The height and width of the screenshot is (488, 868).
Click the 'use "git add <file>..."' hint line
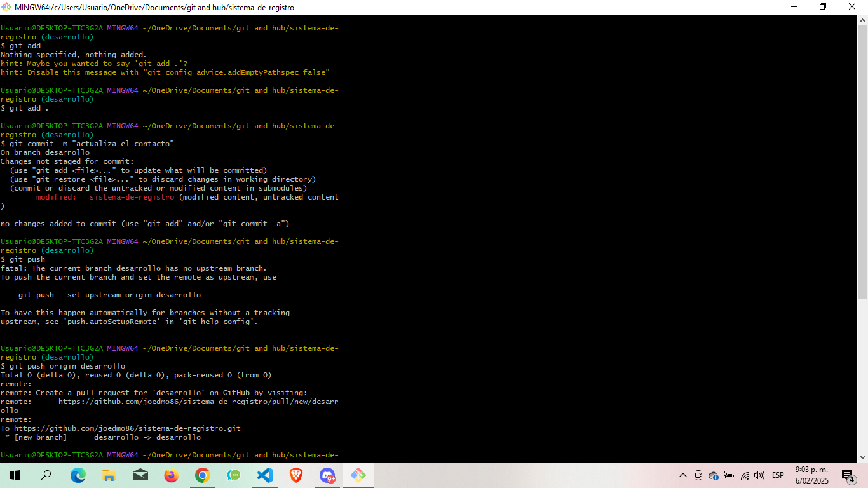[138, 170]
